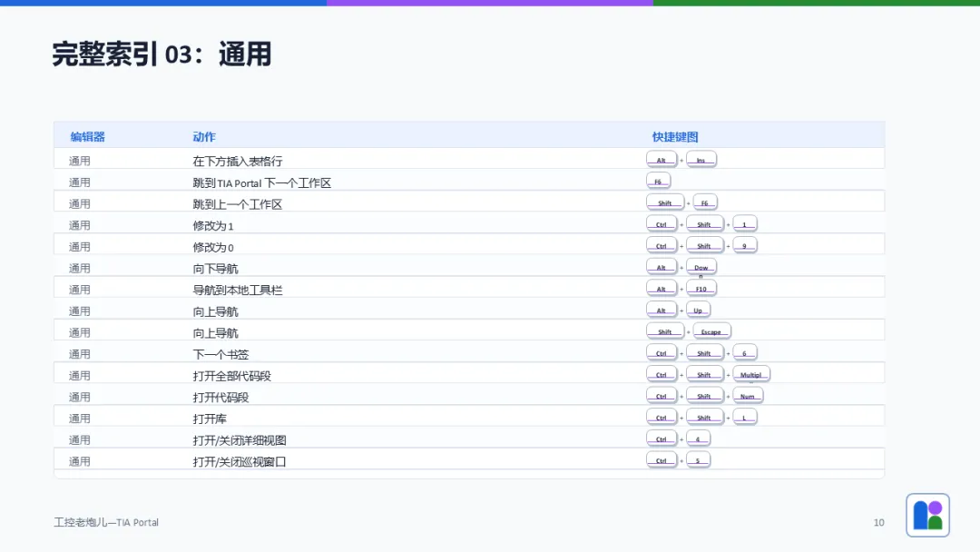
Task: Click the Shift key in the 打开代码段 row
Action: pos(704,396)
